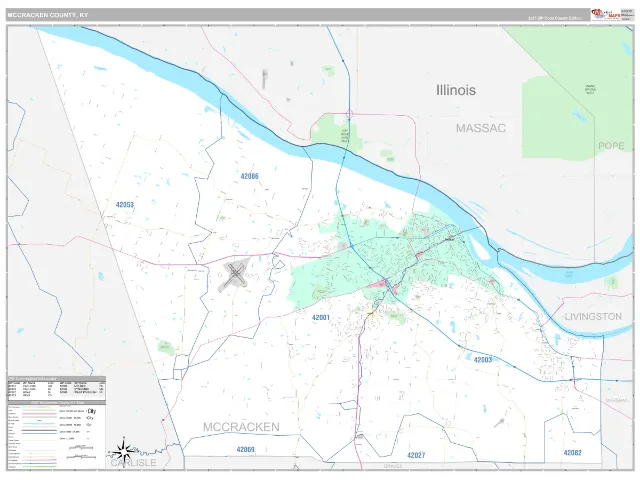Viewport: 640px width, 480px height.
Task: Click the "MASSAC" county label
Action: pyautogui.click(x=481, y=128)
